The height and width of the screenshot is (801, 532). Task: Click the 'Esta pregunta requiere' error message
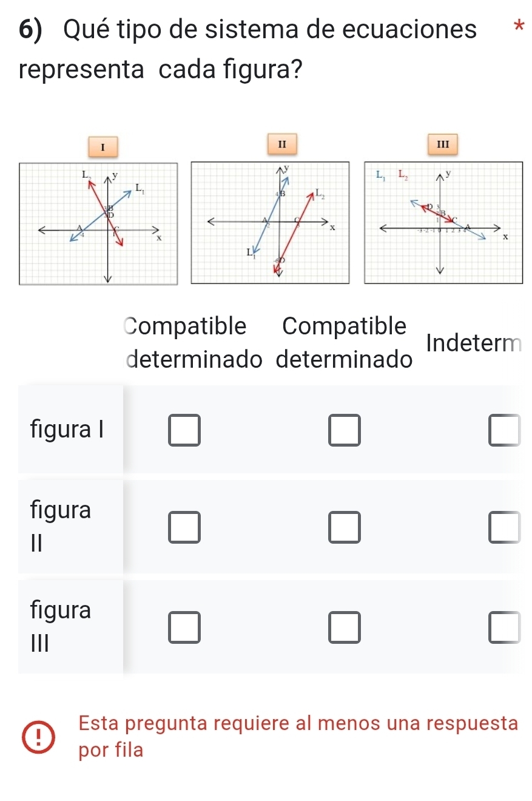pos(298,736)
